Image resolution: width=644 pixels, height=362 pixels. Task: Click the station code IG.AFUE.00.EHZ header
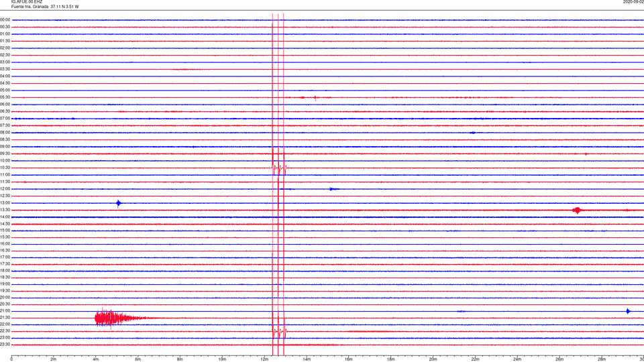click(x=27, y=2)
